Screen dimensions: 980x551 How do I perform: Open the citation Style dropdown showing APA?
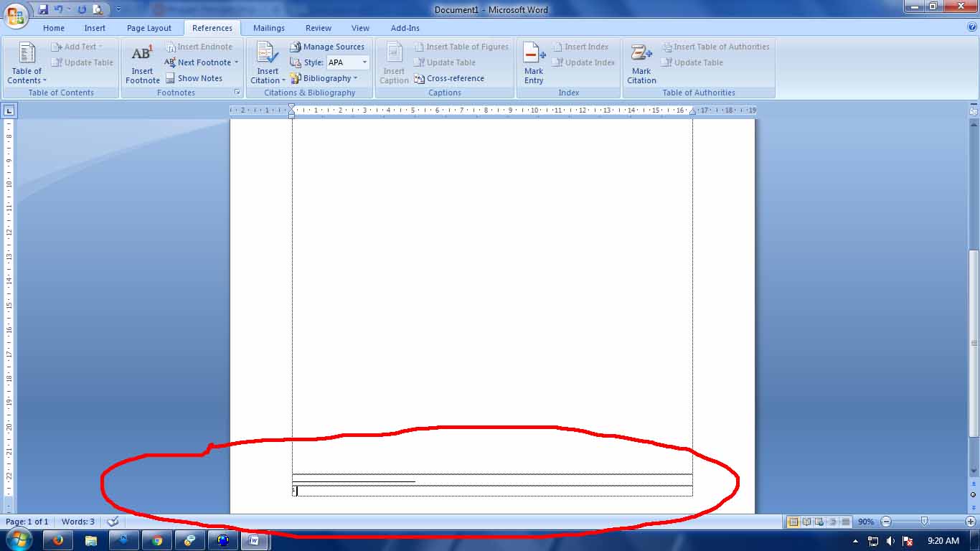coord(363,62)
